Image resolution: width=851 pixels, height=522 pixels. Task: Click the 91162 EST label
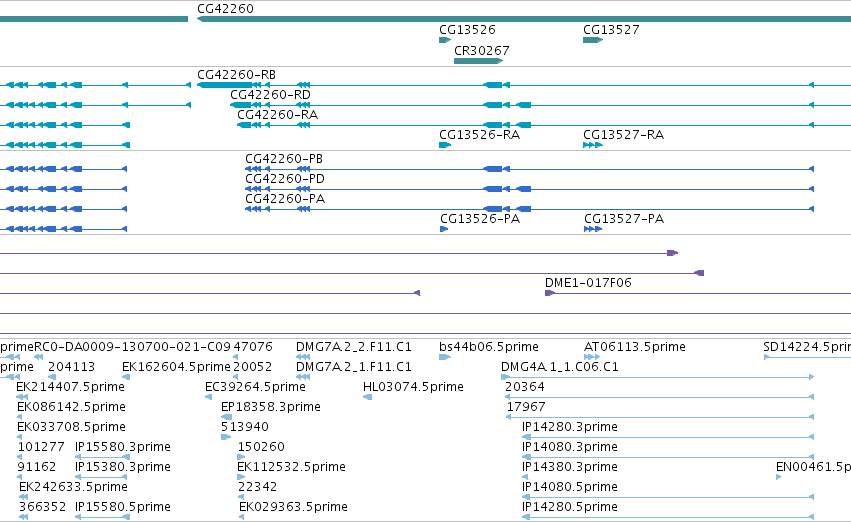pos(36,467)
